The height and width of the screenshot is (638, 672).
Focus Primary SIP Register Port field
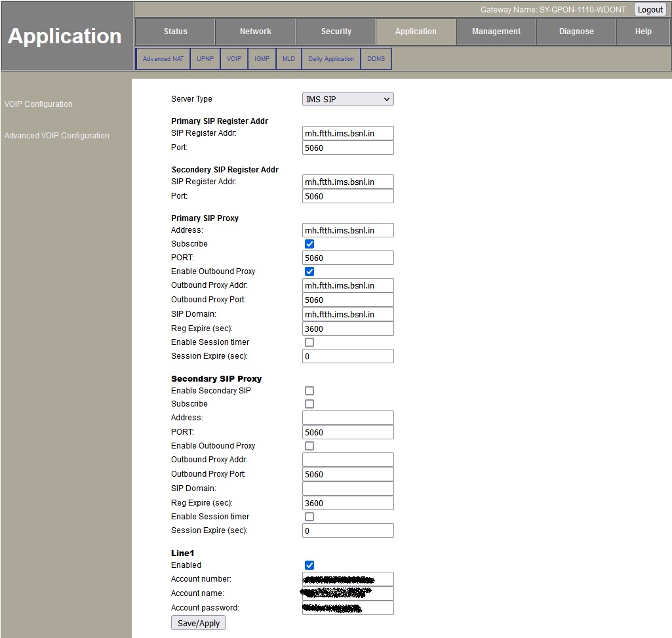point(347,148)
